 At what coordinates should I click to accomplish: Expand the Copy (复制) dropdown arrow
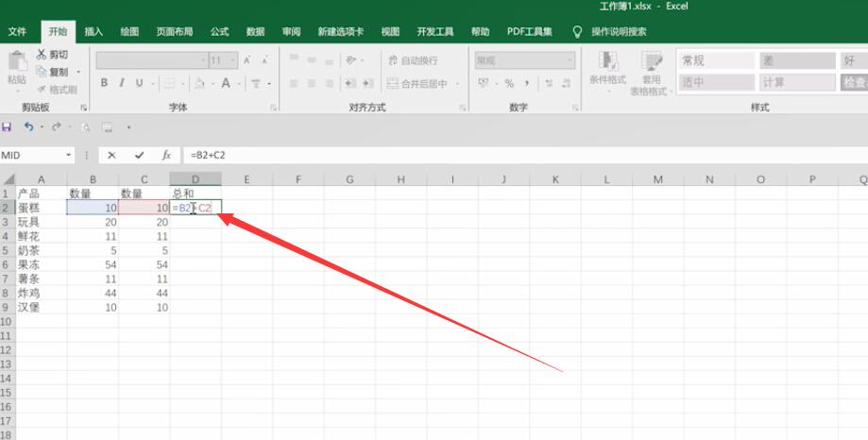tap(78, 72)
